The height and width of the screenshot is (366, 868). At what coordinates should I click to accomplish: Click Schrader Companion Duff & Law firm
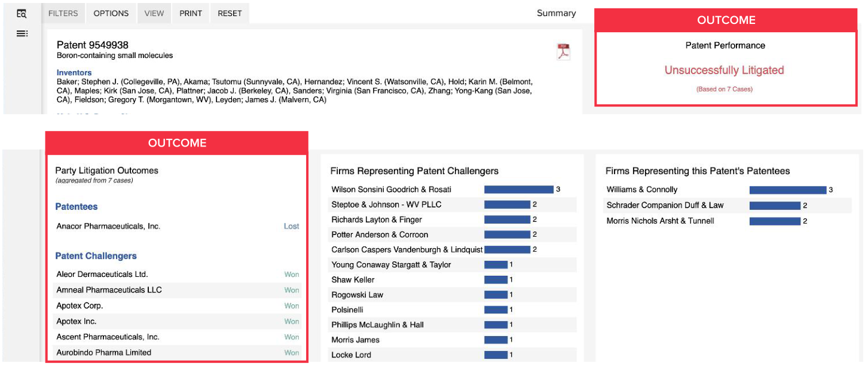point(665,205)
